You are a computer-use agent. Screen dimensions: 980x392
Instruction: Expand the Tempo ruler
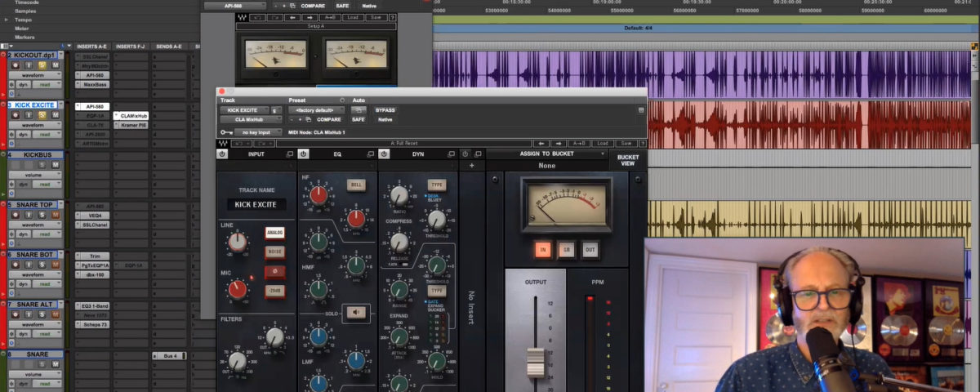click(7, 18)
